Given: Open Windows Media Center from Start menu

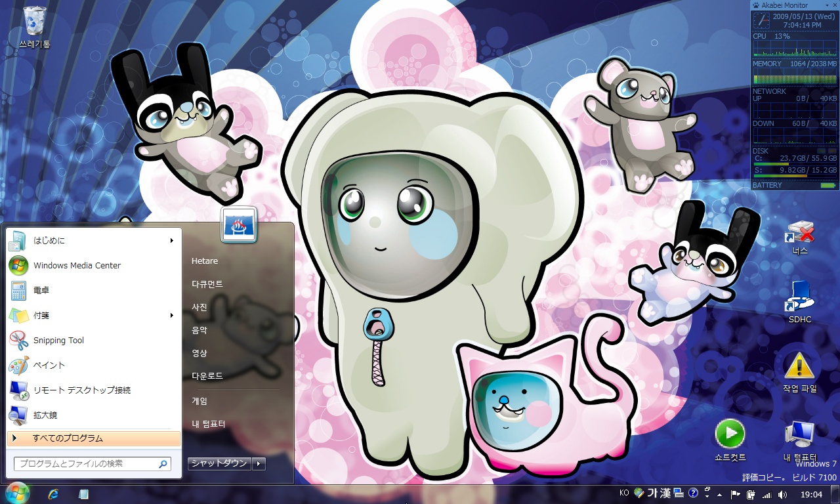Looking at the screenshot, I should (93, 265).
